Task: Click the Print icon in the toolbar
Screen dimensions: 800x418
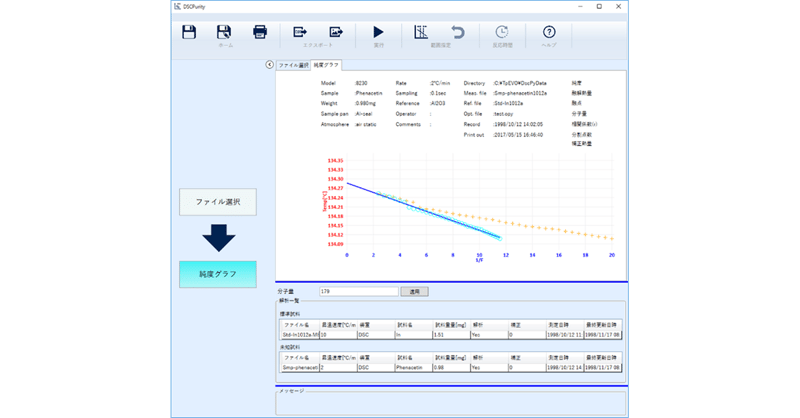Action: [x=260, y=32]
